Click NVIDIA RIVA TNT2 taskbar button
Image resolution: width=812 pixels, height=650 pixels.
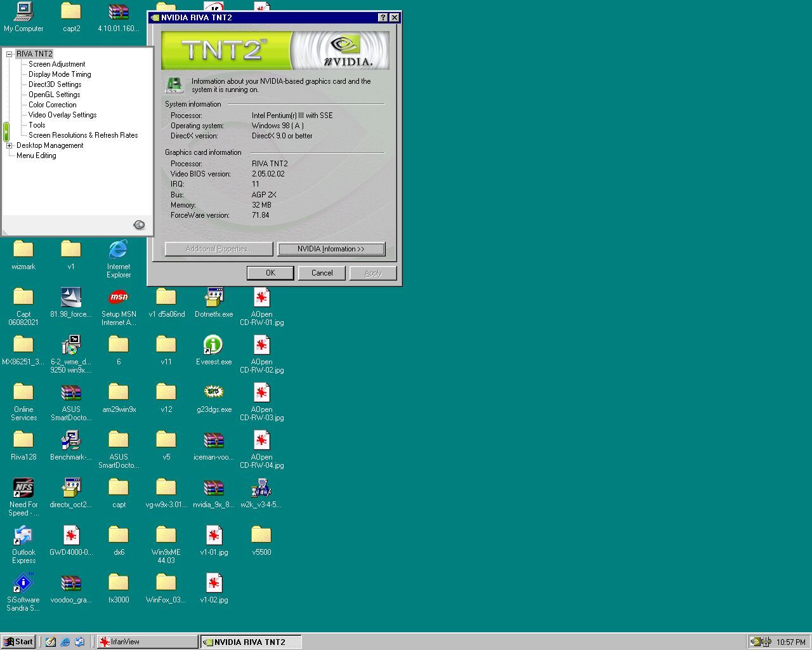[251, 642]
